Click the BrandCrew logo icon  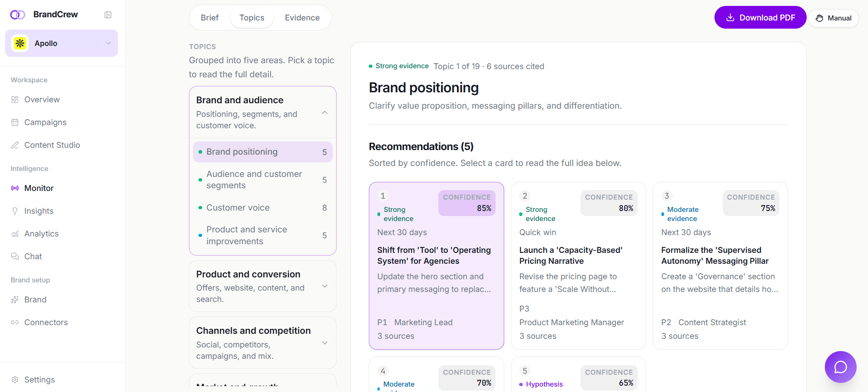(x=18, y=15)
